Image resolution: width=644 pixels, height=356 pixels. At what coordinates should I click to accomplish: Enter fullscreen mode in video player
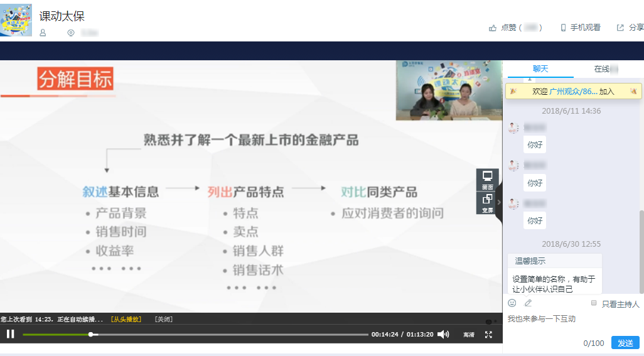tap(488, 335)
